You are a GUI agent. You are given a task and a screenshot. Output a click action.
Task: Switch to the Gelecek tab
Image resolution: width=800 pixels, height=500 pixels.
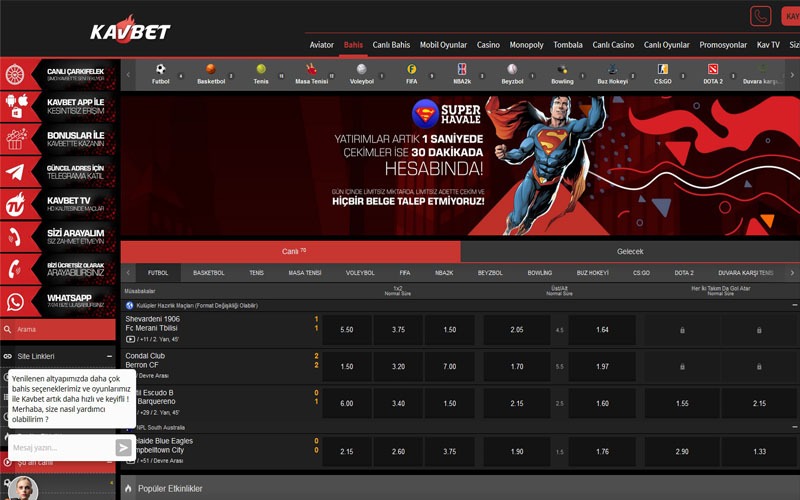tap(630, 251)
